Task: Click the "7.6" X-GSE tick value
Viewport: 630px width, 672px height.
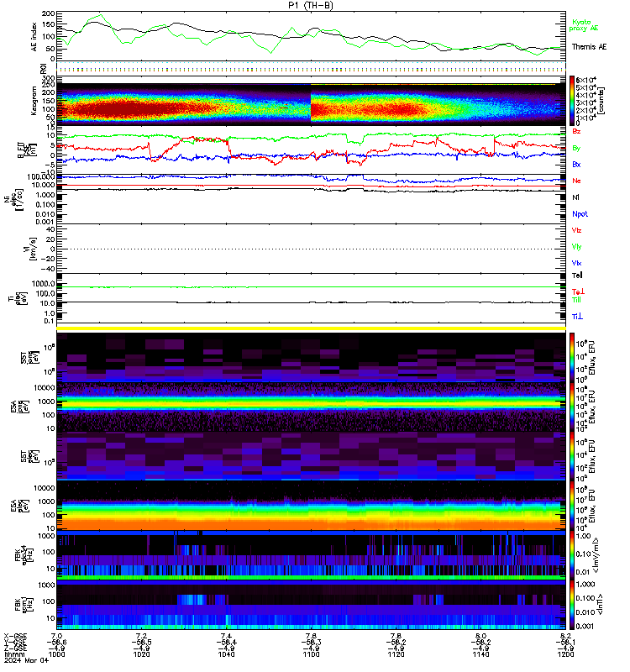Action: (x=311, y=636)
